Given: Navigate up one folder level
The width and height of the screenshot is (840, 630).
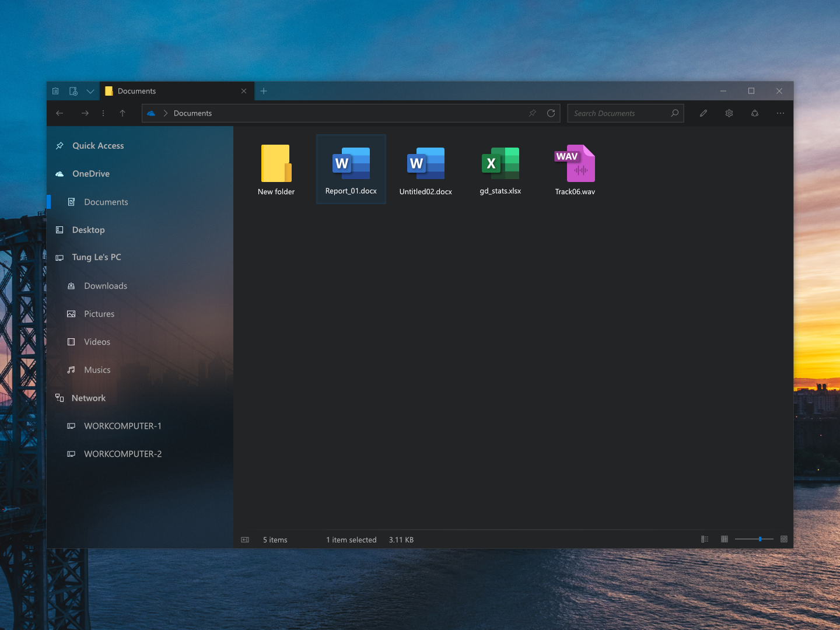Looking at the screenshot, I should tap(123, 113).
